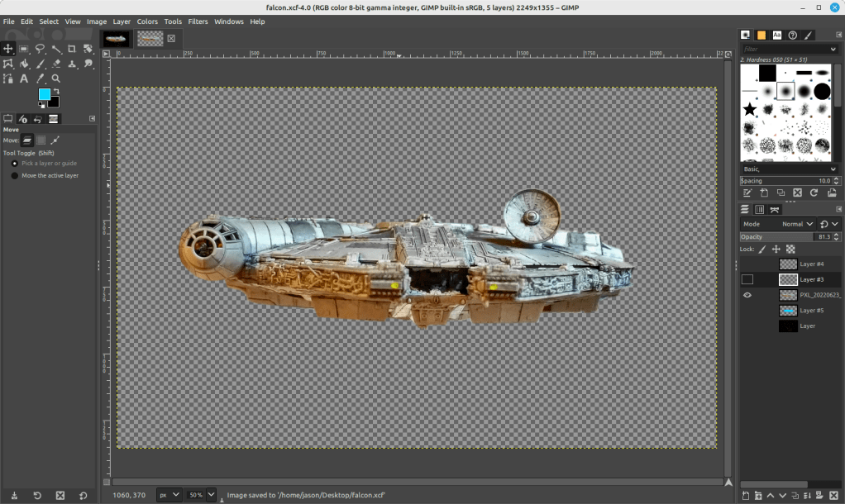Choose the Zoom magnifier tool

tap(56, 78)
